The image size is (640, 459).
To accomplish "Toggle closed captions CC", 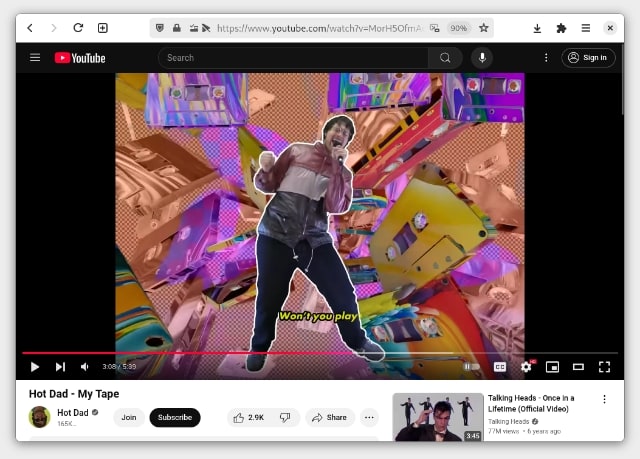I will 500,367.
